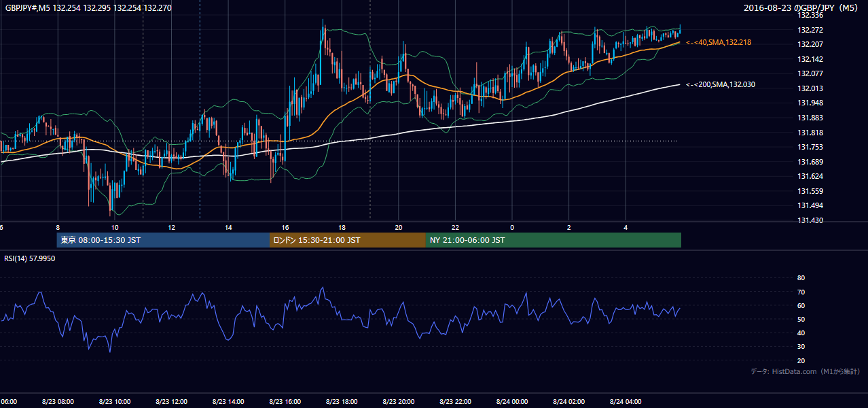Click the 8/23 08:00 time axis label
This screenshot has height=408, width=868.
58,402
